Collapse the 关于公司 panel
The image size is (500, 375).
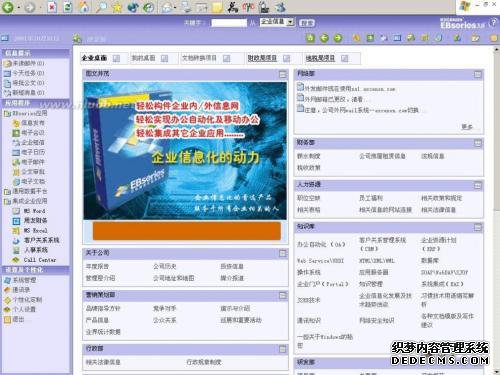pos(283,254)
